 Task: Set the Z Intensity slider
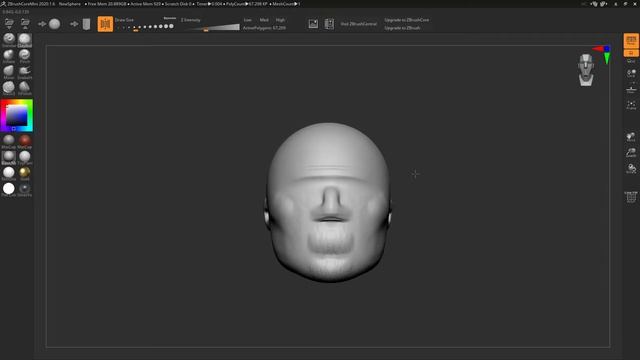(210, 27)
